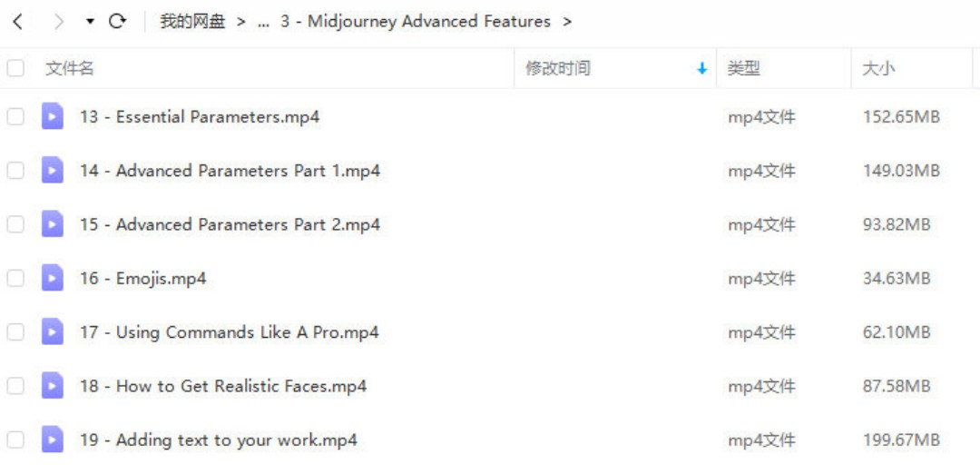Viewport: 980px width, 474px height.
Task: Toggle sort order with blue arrow
Action: pyautogui.click(x=701, y=69)
